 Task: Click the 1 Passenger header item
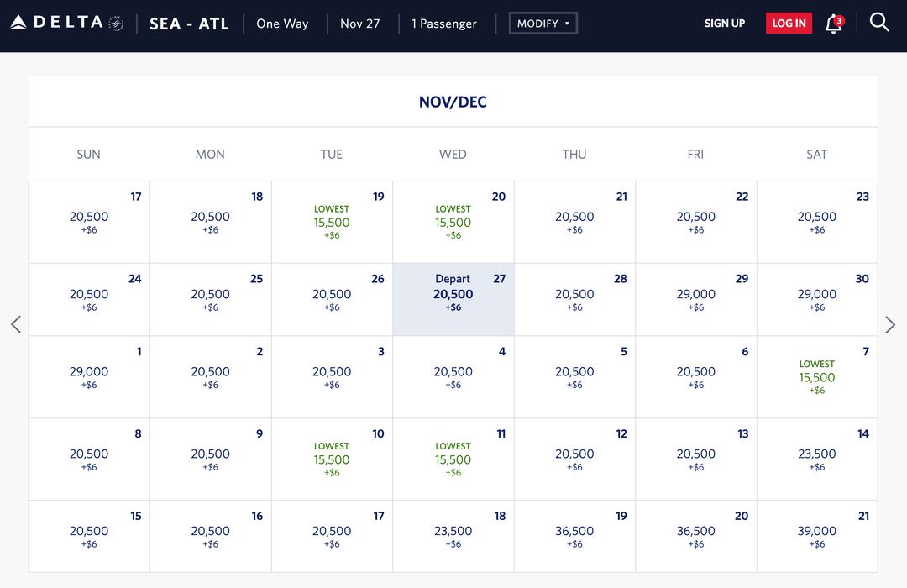(443, 24)
